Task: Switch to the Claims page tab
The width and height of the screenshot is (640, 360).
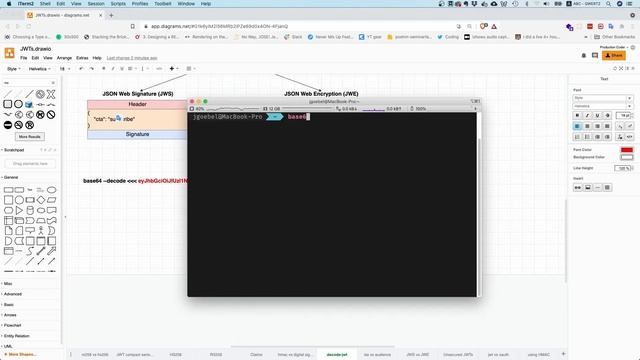Action: [256, 354]
